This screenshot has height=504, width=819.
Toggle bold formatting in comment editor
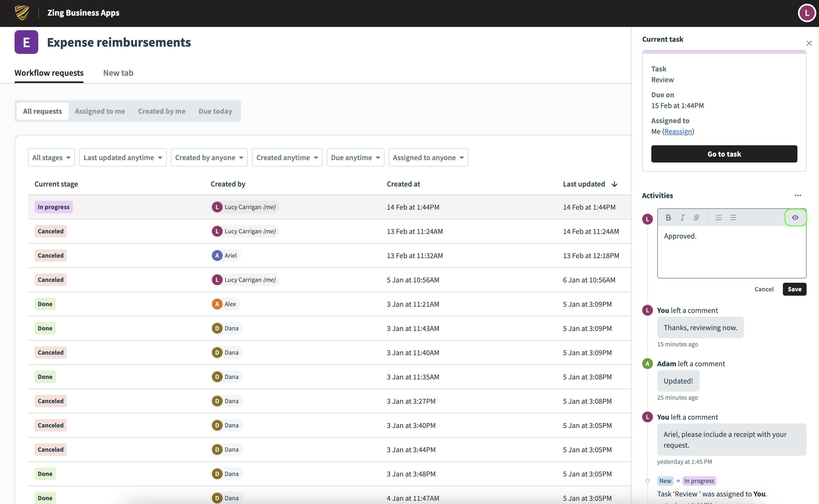coord(668,218)
